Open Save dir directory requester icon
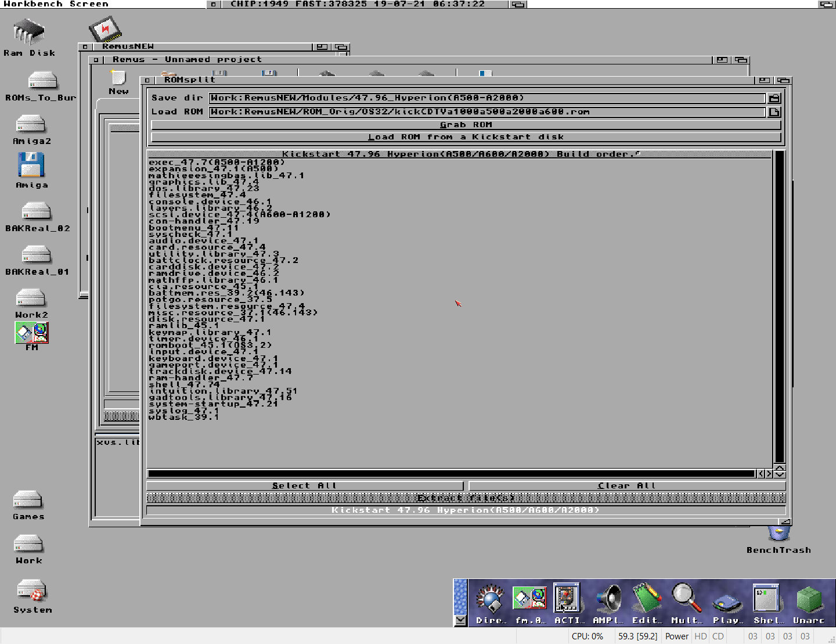 point(774,98)
